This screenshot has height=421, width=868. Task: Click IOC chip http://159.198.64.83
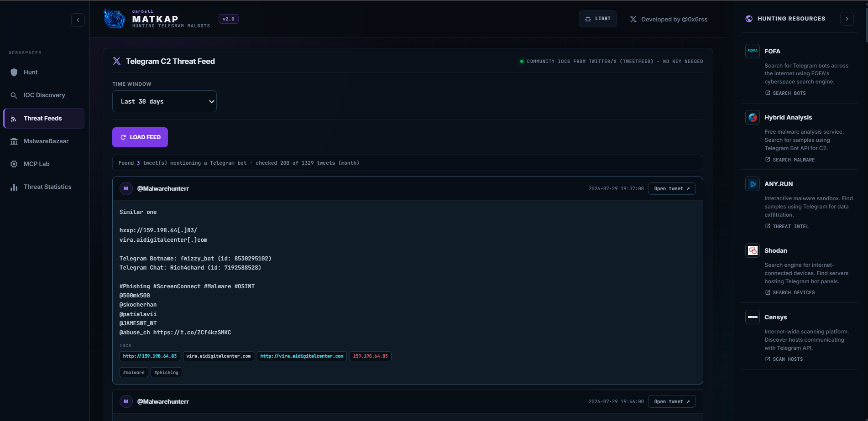150,356
